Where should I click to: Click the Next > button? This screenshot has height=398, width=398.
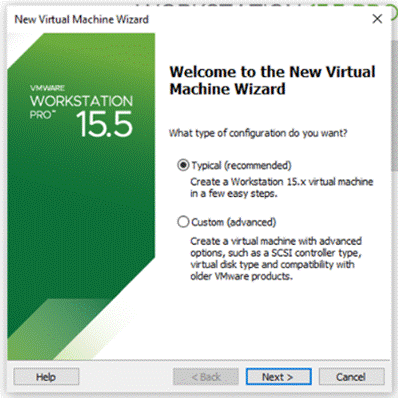(278, 377)
